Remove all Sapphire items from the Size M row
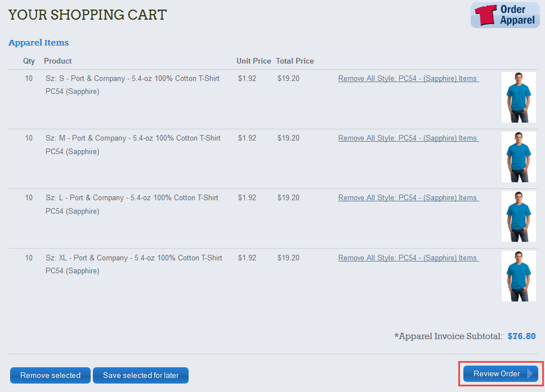Screen dimensions: 545x392 [x=408, y=138]
